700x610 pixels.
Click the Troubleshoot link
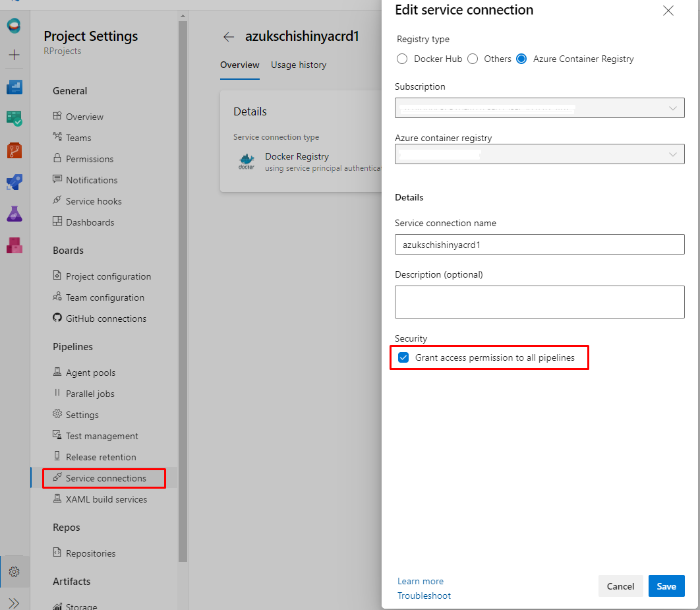[x=424, y=595]
